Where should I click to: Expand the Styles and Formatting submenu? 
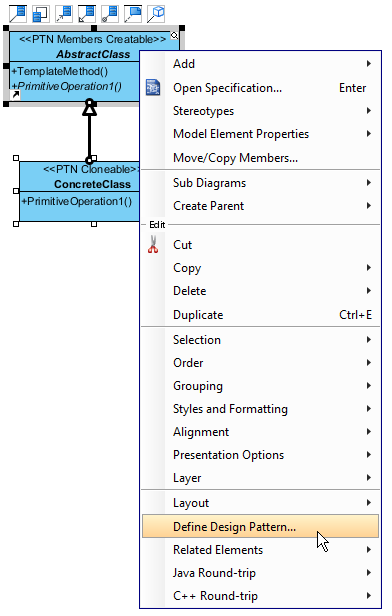tap(260, 409)
